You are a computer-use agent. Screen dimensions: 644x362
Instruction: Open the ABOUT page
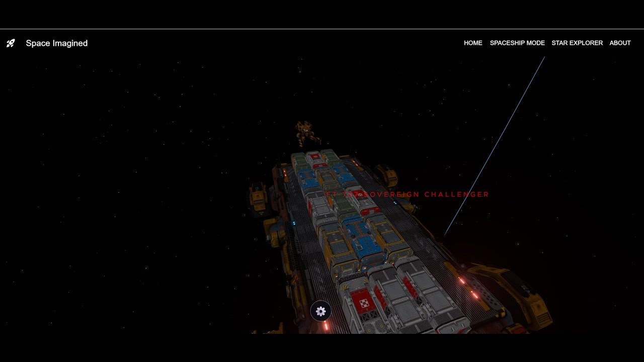pyautogui.click(x=620, y=43)
